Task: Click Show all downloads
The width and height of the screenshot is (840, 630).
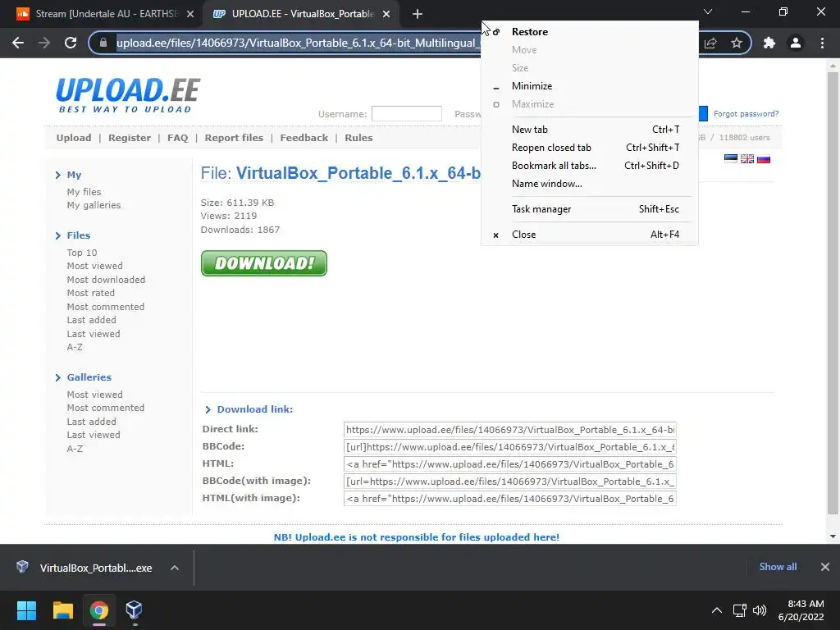Action: coord(778,567)
